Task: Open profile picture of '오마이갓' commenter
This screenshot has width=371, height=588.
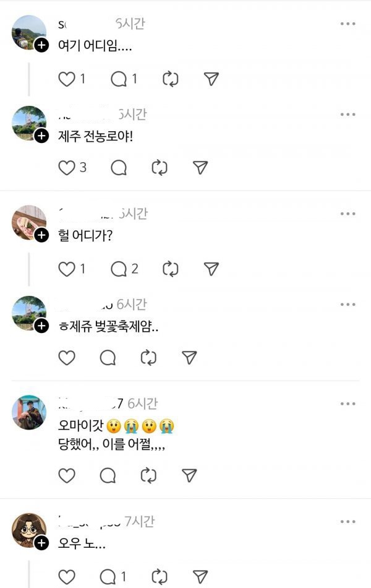Action: coord(29,412)
